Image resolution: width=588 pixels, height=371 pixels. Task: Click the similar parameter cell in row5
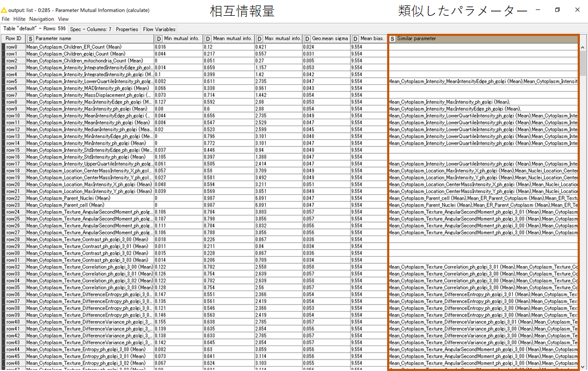point(483,81)
